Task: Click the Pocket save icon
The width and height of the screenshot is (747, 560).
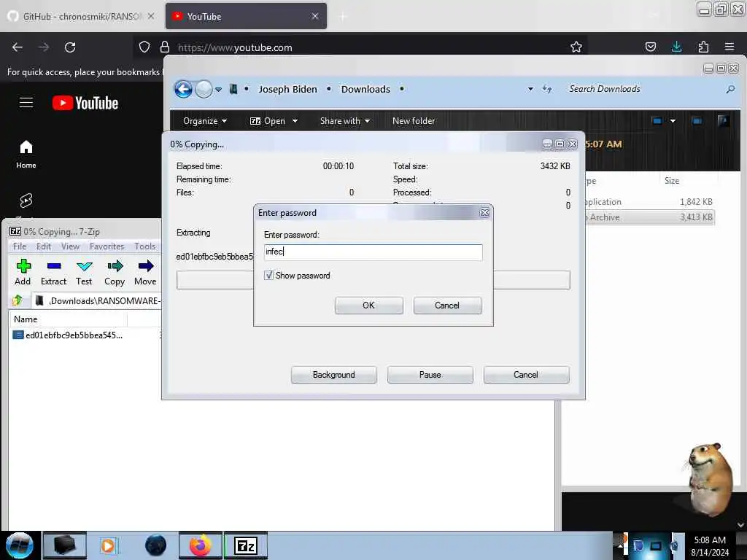Action: point(650,47)
